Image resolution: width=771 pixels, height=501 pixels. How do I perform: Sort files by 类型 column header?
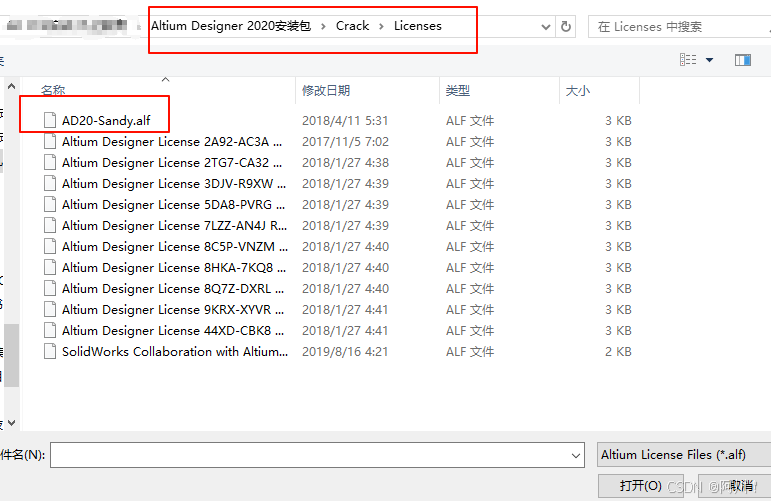click(457, 90)
